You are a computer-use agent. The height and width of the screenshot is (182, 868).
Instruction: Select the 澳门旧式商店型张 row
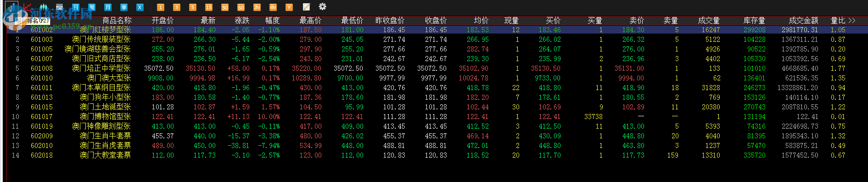click(x=437, y=59)
